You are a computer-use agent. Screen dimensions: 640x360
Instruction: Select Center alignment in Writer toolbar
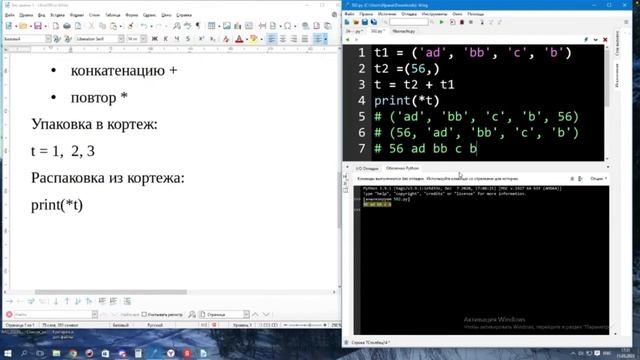(282, 39)
